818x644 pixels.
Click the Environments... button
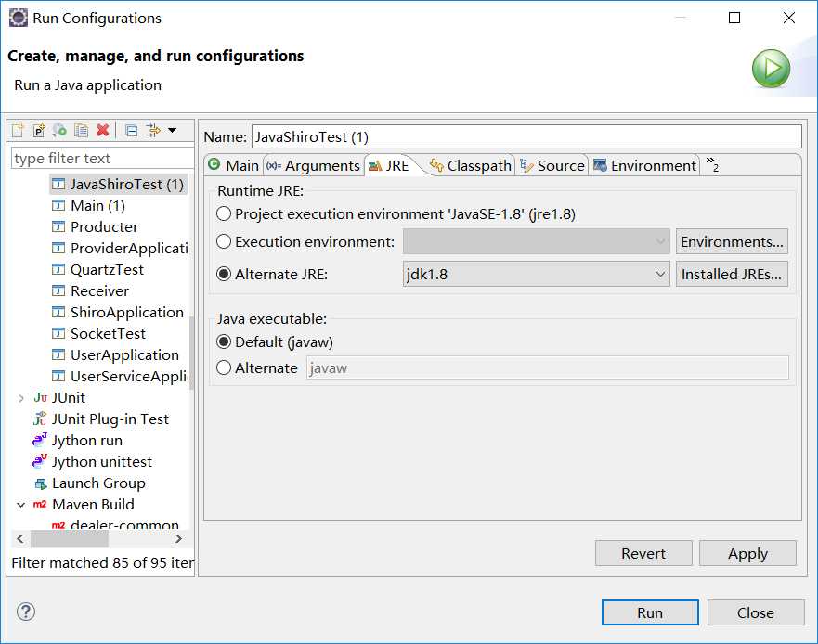[732, 241]
